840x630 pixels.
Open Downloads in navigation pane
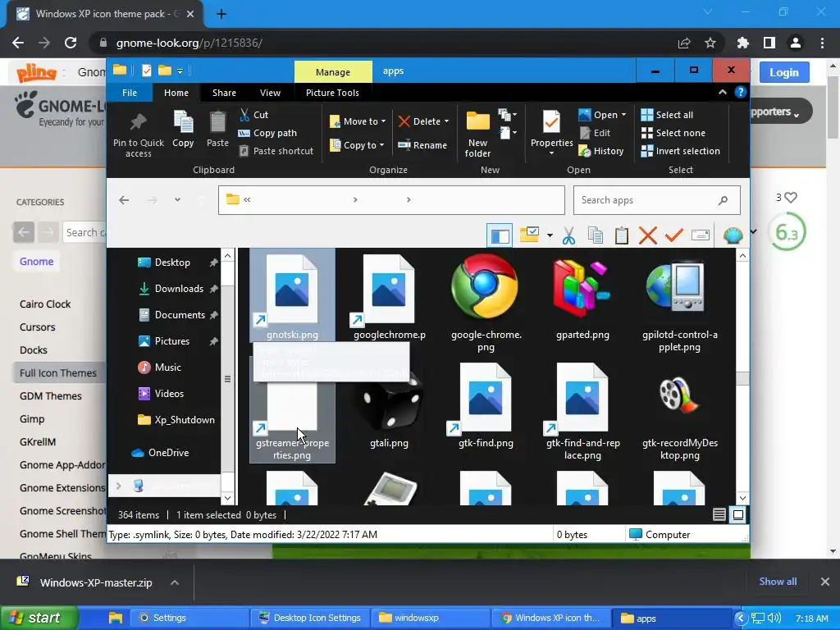coord(178,288)
